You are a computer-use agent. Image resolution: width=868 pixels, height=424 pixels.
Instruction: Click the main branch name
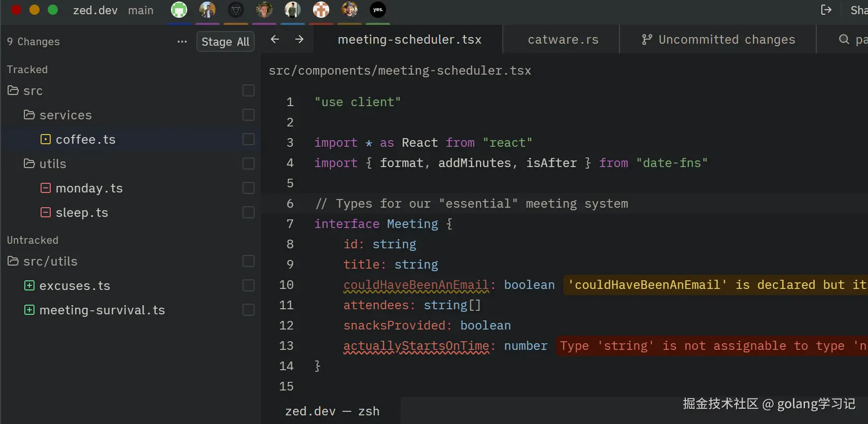pos(141,10)
